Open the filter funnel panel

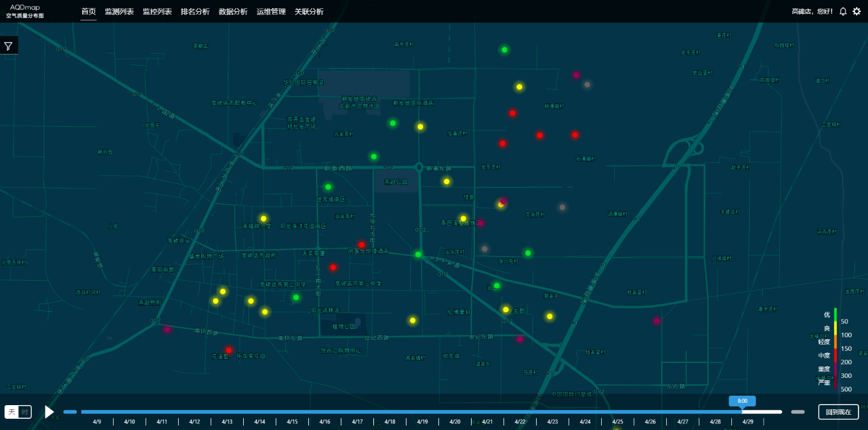point(8,46)
